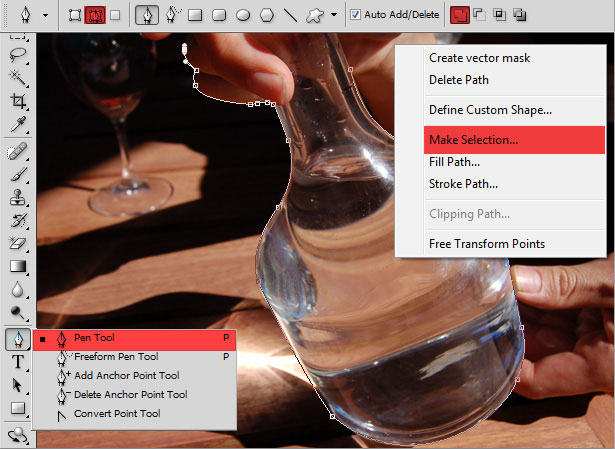Open shape geometry options dropdown arrow
The height and width of the screenshot is (449, 615).
(334, 15)
